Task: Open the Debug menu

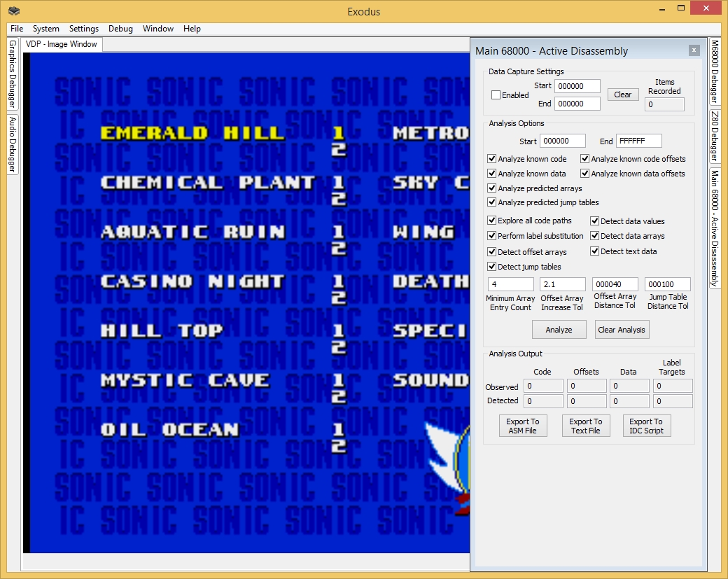Action: [120, 29]
